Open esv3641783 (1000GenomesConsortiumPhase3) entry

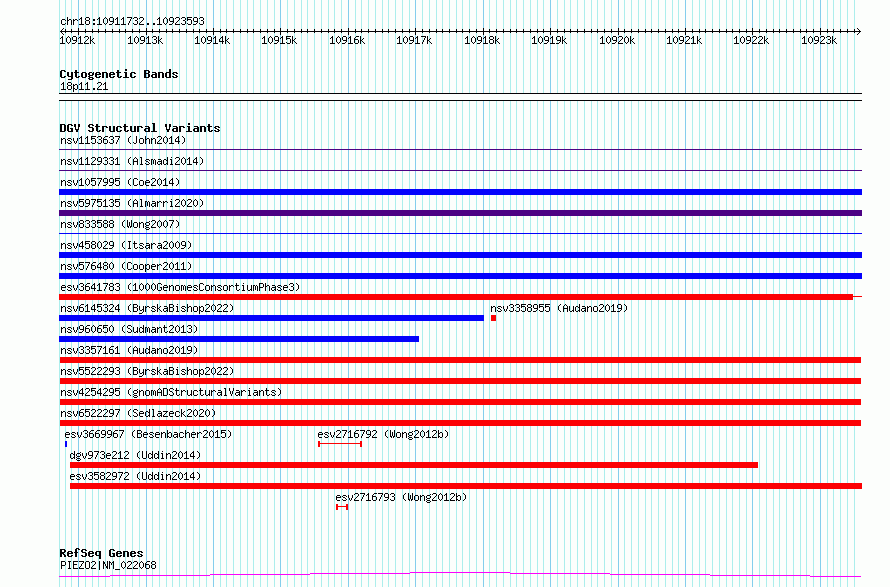click(180, 287)
